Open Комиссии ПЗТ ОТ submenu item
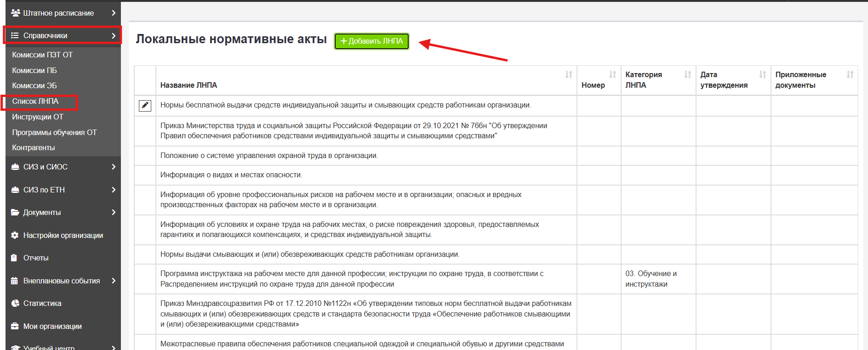This screenshot has height=350, width=868. (x=42, y=55)
